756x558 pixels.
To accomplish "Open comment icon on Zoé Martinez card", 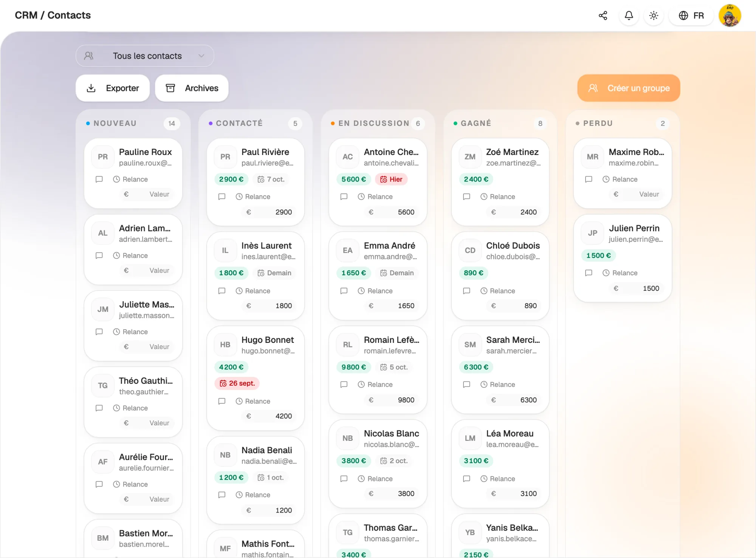I will [x=466, y=197].
